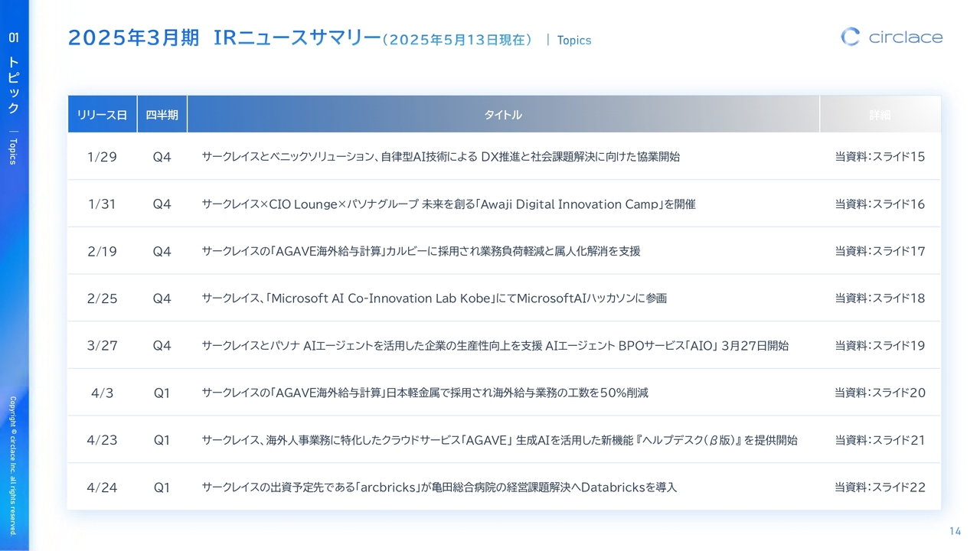Click the 2/19 release date cell
This screenshot has height=551, width=980.
click(102, 251)
